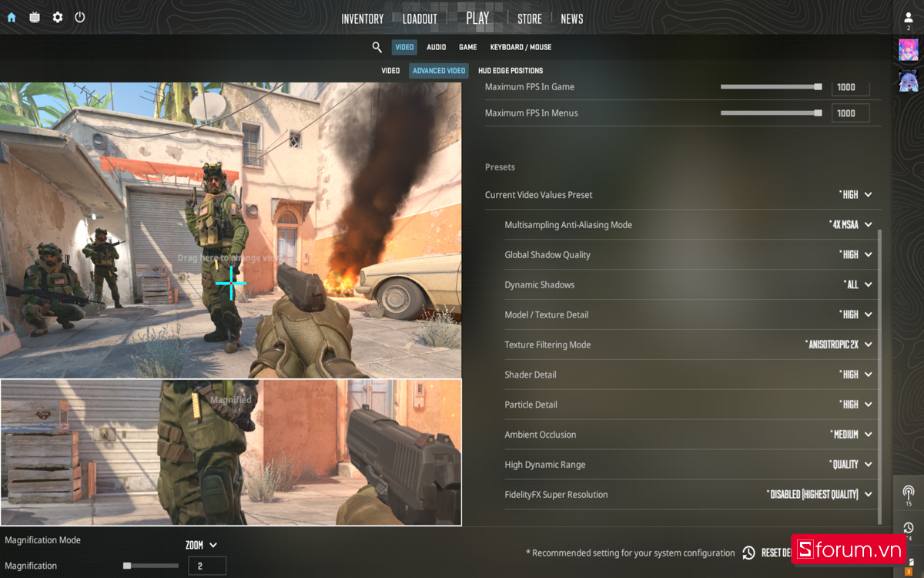Open the broadcast antenna icon
Image resolution: width=924 pixels, height=578 pixels.
(x=909, y=493)
